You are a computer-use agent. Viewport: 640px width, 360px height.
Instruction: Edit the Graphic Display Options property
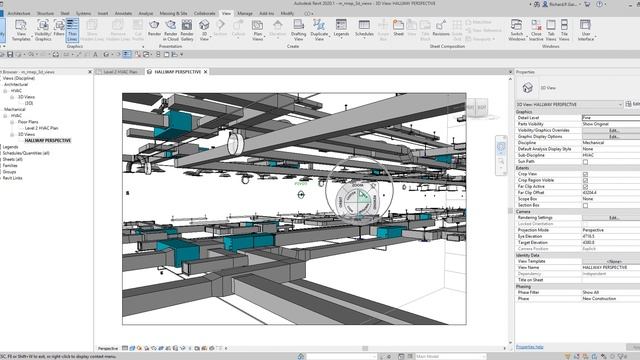pyautogui.click(x=611, y=137)
